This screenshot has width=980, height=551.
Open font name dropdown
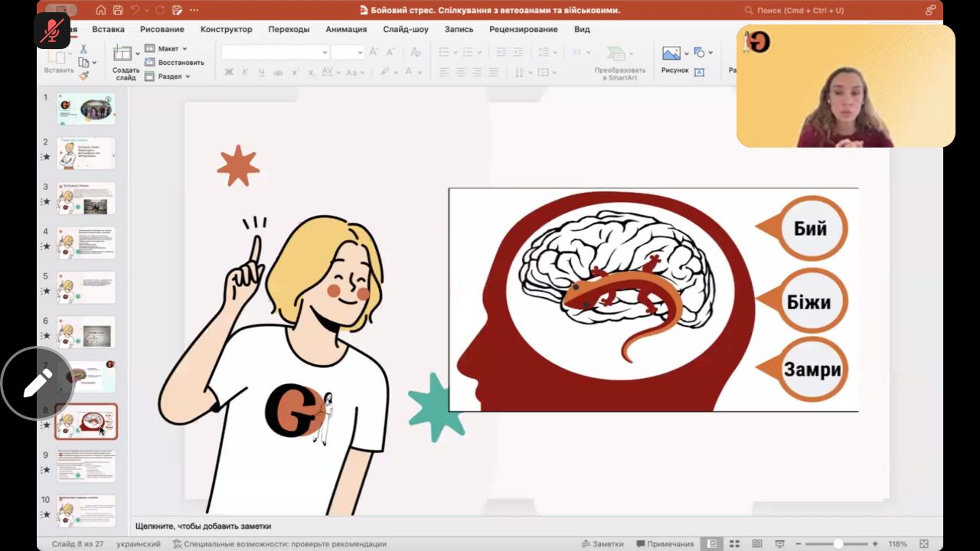[325, 52]
